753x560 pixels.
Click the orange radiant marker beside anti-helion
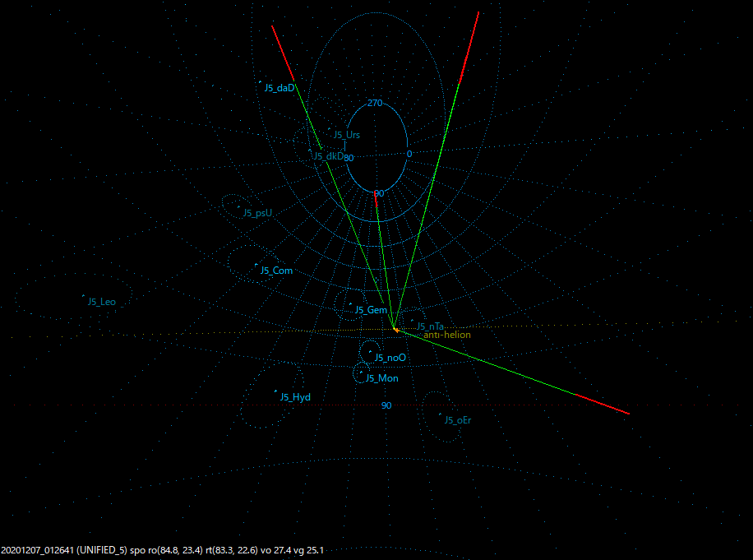(x=395, y=330)
